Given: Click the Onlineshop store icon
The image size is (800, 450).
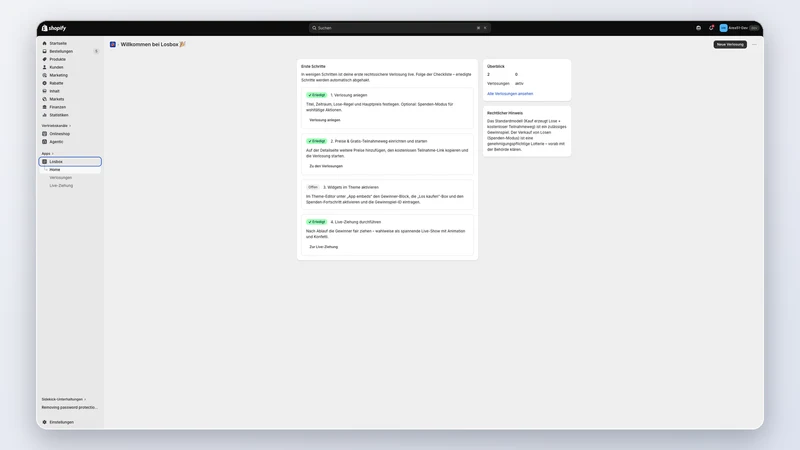Looking at the screenshot, I should 44,134.
